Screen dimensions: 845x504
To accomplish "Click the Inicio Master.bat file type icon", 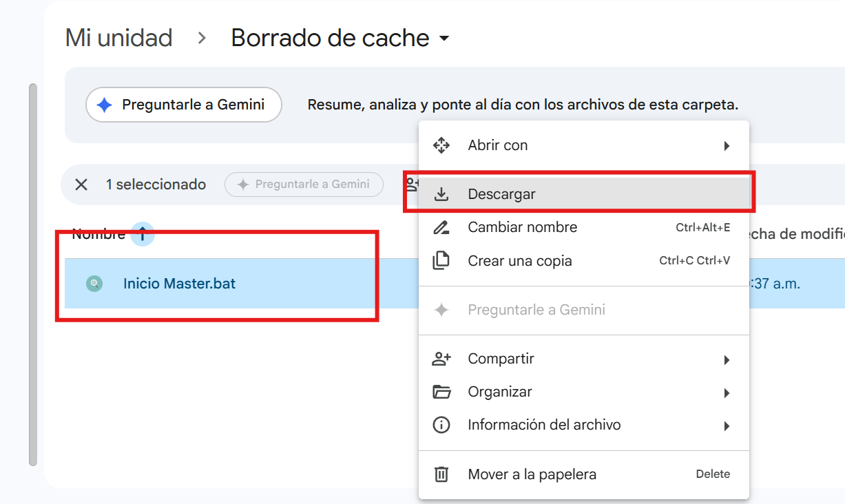I will click(x=94, y=284).
